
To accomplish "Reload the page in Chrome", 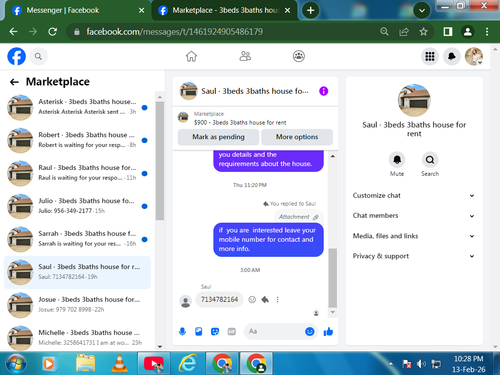I will (x=52, y=32).
